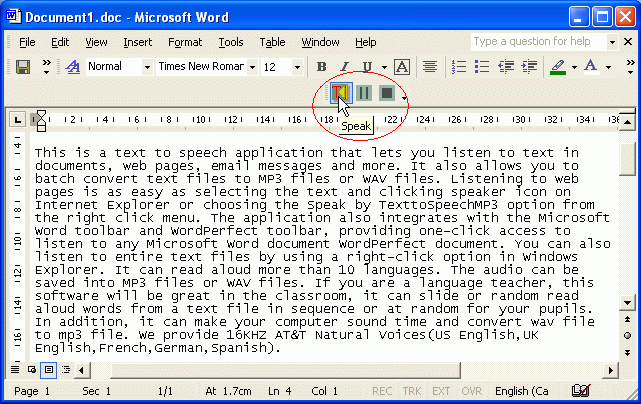
Task: Click the horizontal scrollbar right arrow
Action: (610, 370)
